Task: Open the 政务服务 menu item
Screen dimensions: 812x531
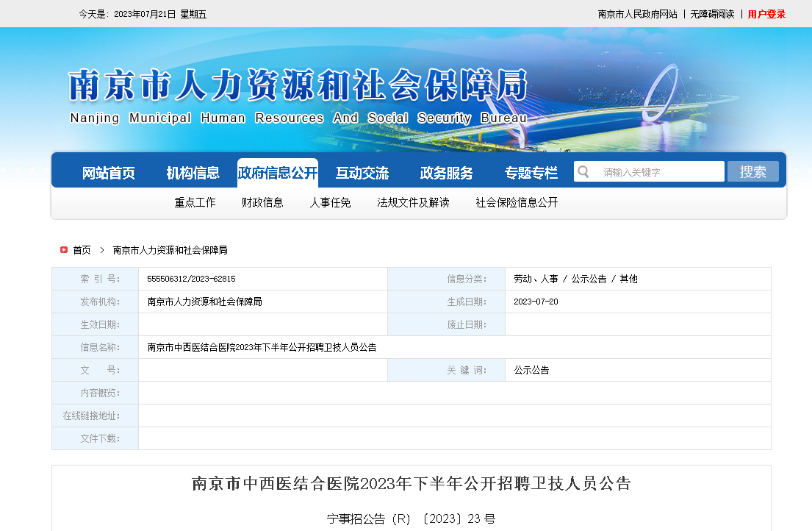Action: (x=446, y=174)
